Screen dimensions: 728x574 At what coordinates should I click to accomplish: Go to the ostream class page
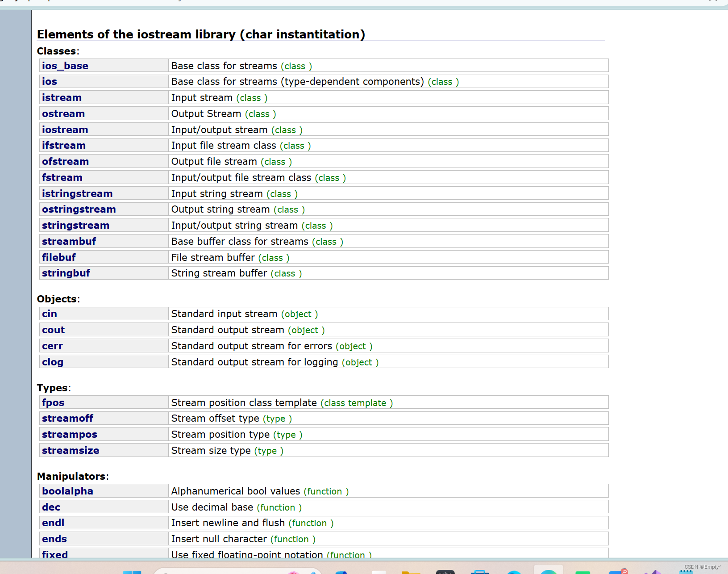tap(63, 113)
